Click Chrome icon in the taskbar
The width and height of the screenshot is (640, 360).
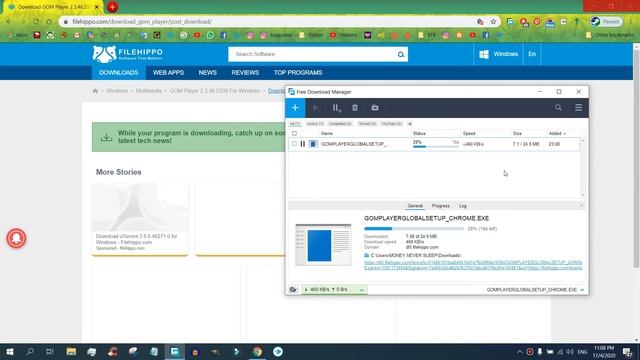pos(257,352)
